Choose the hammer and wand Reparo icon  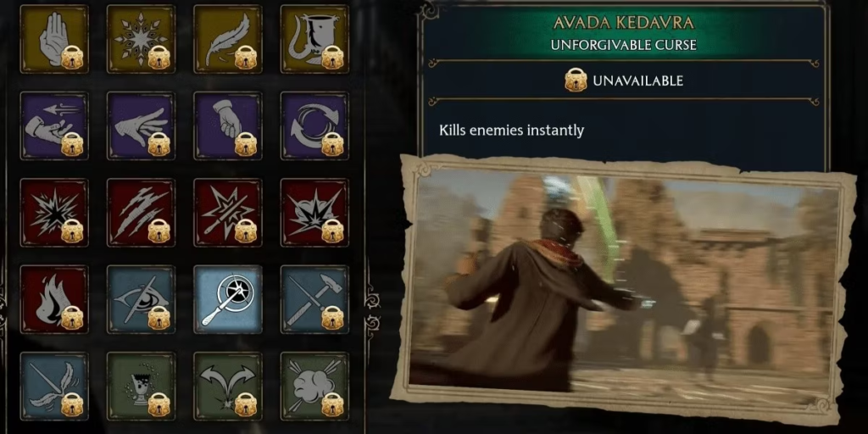[314, 299]
